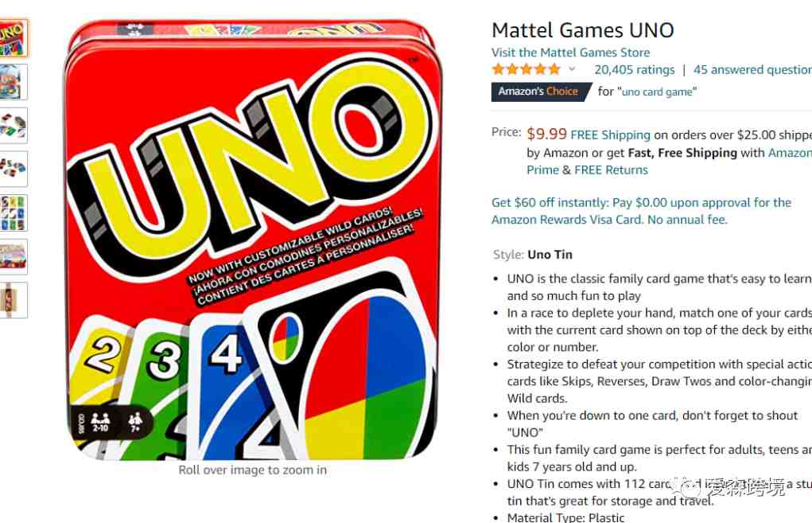Open the star rating breakdown chevron

click(572, 69)
